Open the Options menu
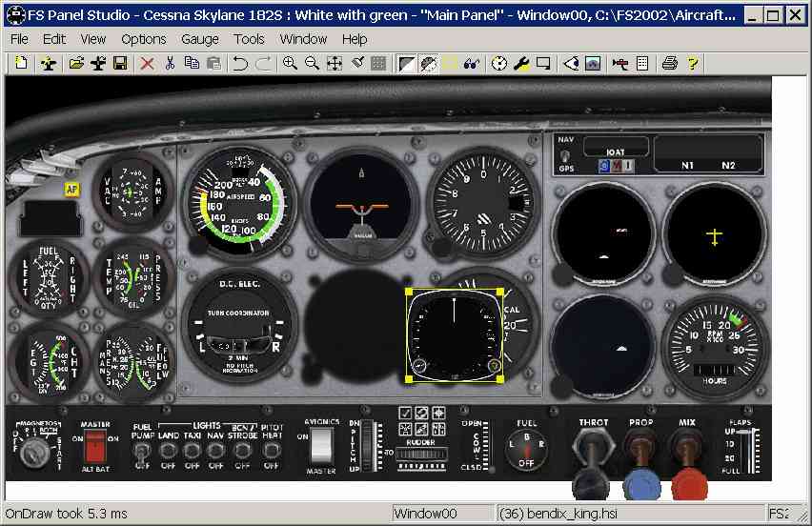812x526 pixels. [x=144, y=39]
